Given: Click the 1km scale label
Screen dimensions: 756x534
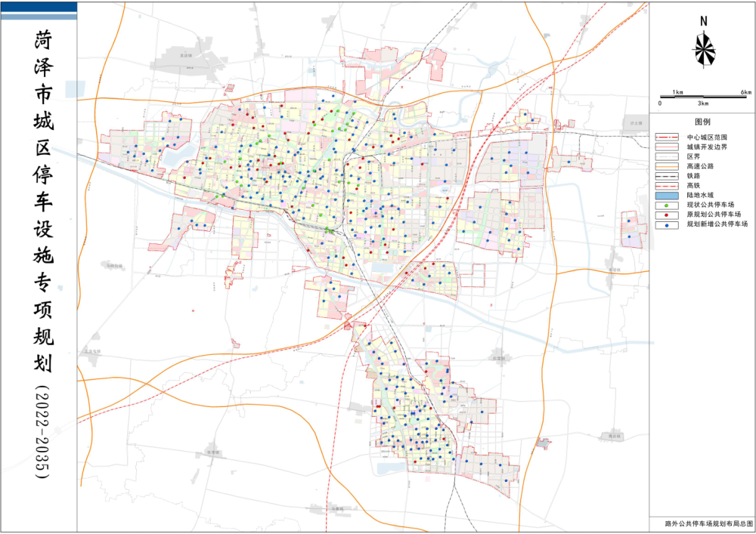Looking at the screenshot, I should (x=678, y=92).
